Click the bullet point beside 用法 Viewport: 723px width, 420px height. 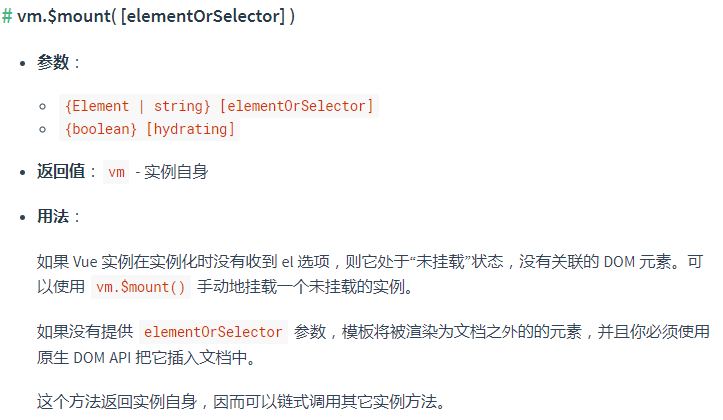(x=24, y=217)
